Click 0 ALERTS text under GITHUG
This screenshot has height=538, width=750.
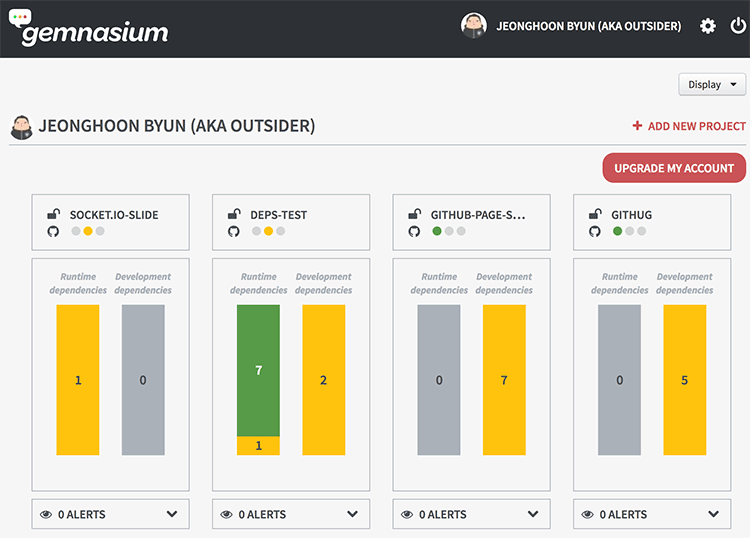(x=623, y=515)
